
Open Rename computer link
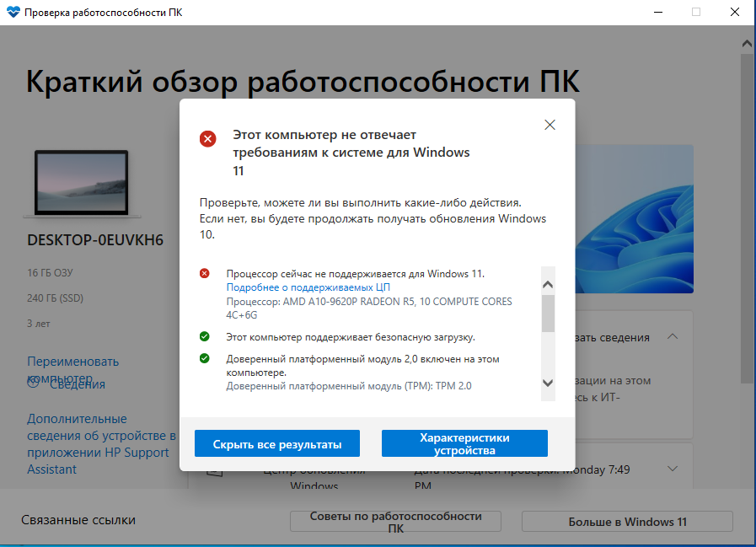click(72, 369)
